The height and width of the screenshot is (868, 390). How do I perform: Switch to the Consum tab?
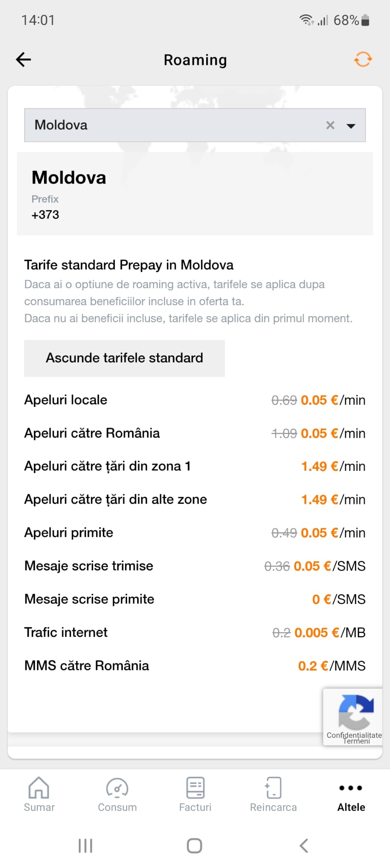[117, 794]
